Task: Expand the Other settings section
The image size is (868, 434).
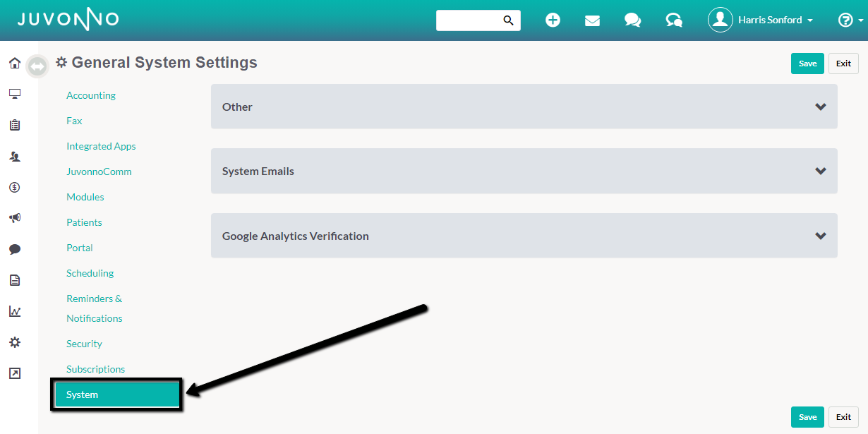Action: pyautogui.click(x=524, y=107)
